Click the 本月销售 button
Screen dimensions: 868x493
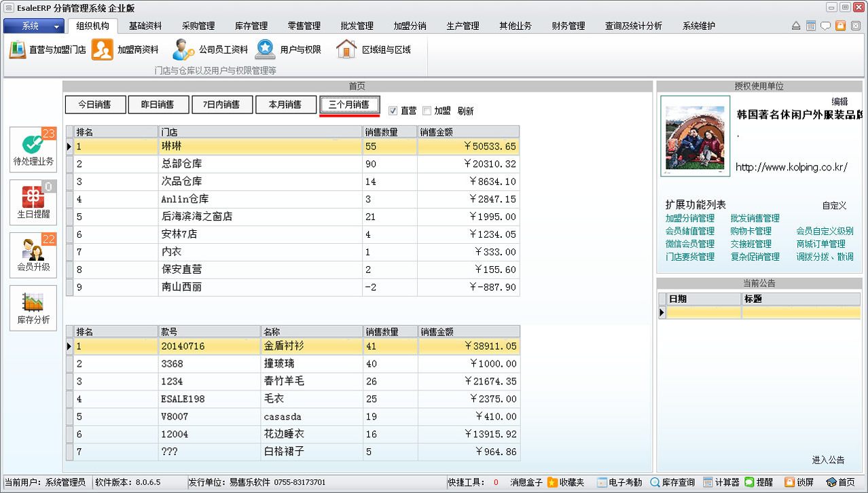285,105
